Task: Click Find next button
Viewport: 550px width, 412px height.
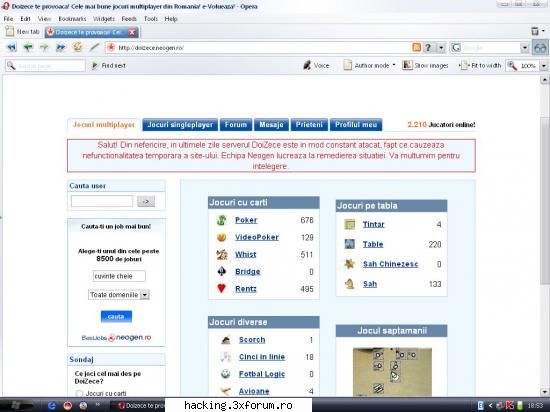Action: pyautogui.click(x=108, y=65)
